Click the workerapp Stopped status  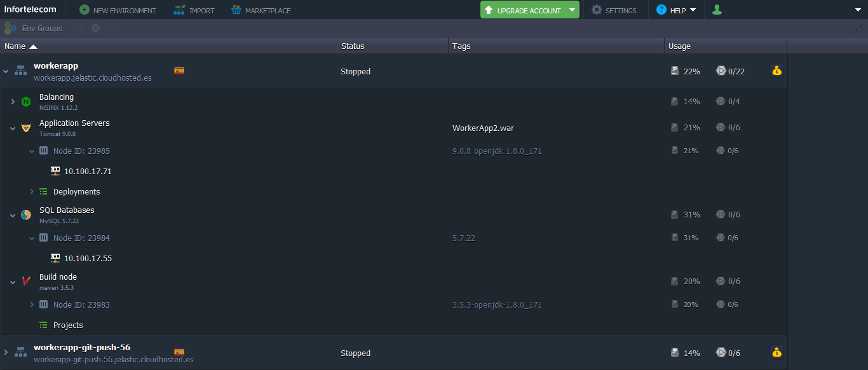coord(355,71)
